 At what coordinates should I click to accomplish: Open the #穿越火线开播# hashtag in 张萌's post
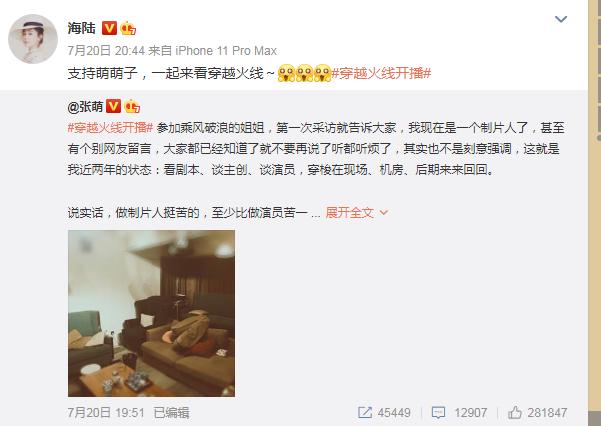tap(110, 128)
